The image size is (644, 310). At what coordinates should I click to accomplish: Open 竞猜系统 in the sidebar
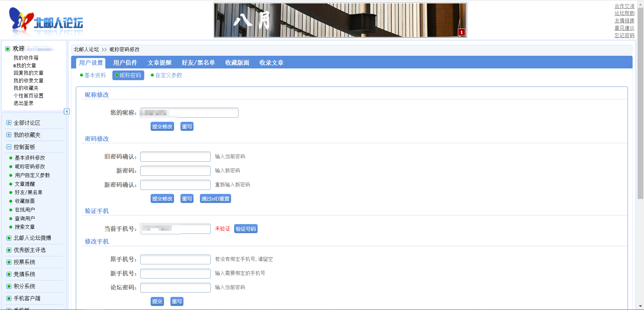tap(24, 274)
